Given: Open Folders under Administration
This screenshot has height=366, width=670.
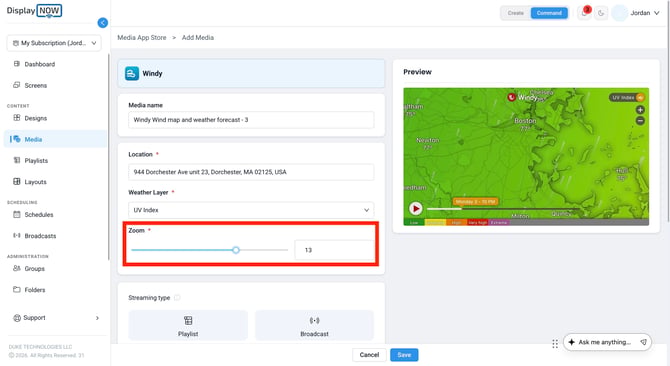Looking at the screenshot, I should (x=35, y=290).
